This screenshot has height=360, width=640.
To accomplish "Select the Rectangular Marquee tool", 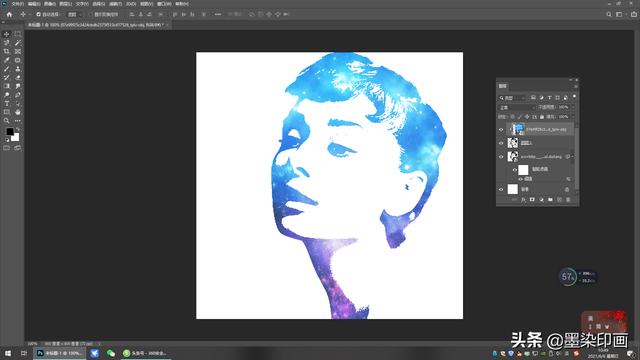I will click(18, 34).
